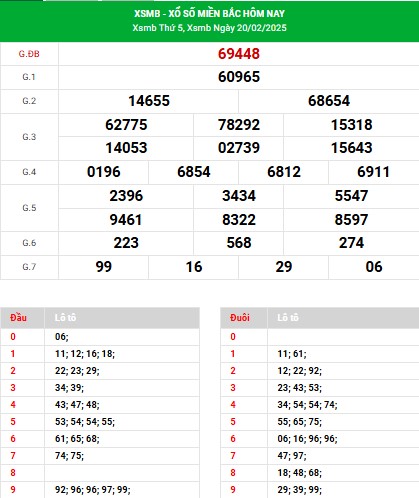Screen dimensions: 419x498
Task: Click the XSMB header title text
Action: point(209,14)
